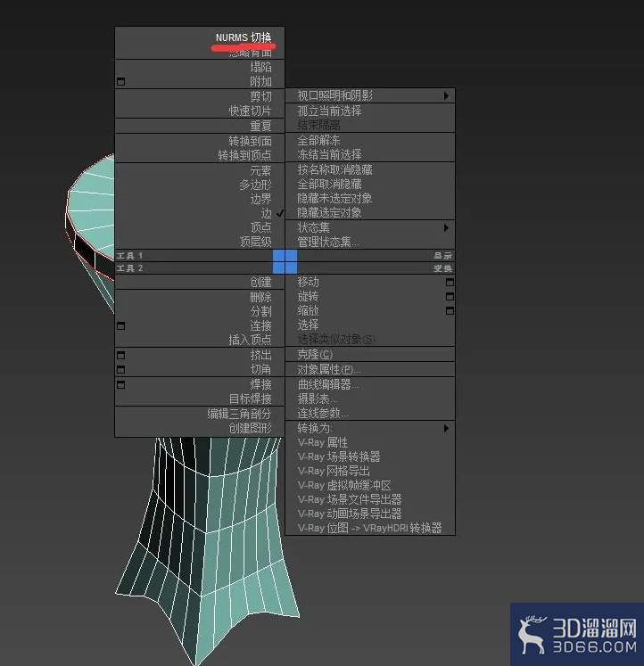Select 塌陷 (Collapse) menu entry
Viewport: 644px width, 666px height.
[x=260, y=67]
